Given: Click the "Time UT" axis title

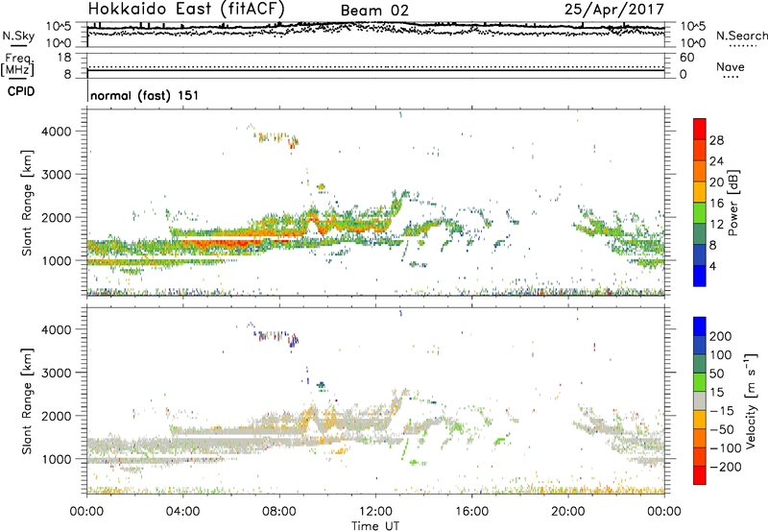Looking at the screenshot, I should click(375, 526).
